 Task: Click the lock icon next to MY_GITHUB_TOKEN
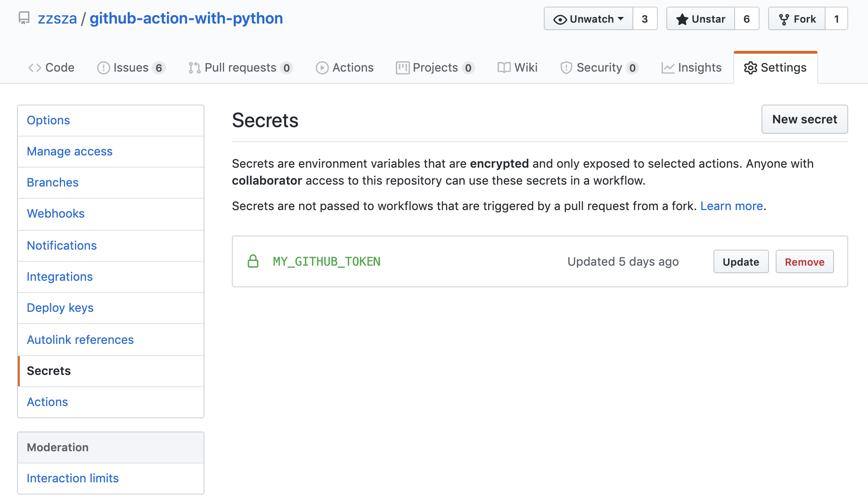253,261
